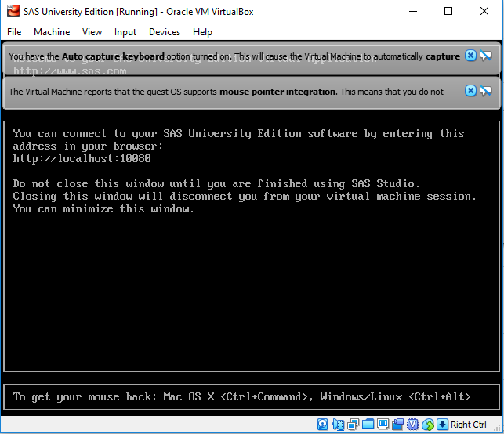Click the mouse pointer integration notification message
Viewport: 504px width, 434px height.
[226, 92]
